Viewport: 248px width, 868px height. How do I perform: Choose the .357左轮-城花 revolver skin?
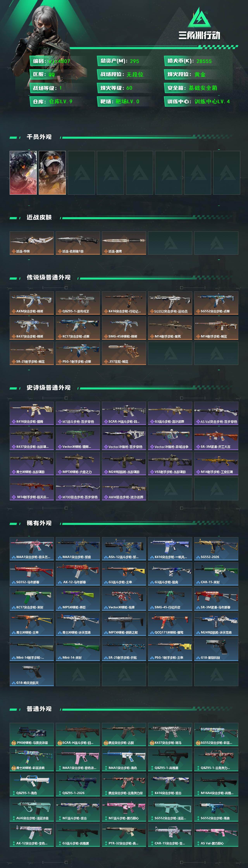(x=124, y=353)
